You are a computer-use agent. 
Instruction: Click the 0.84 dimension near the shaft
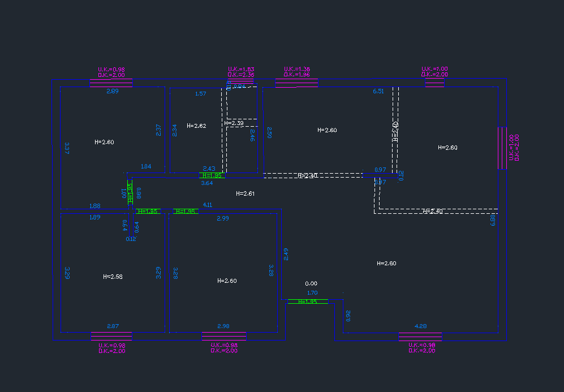click(239, 87)
